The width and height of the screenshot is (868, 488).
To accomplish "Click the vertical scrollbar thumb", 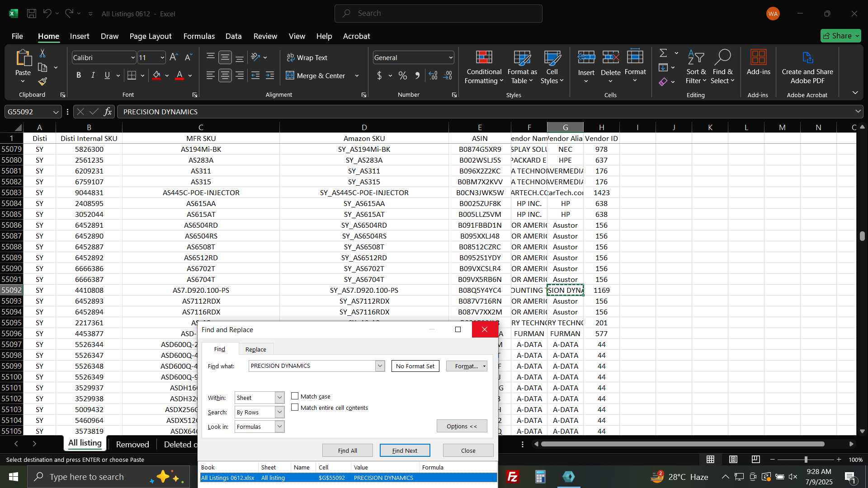I will pyautogui.click(x=862, y=236).
